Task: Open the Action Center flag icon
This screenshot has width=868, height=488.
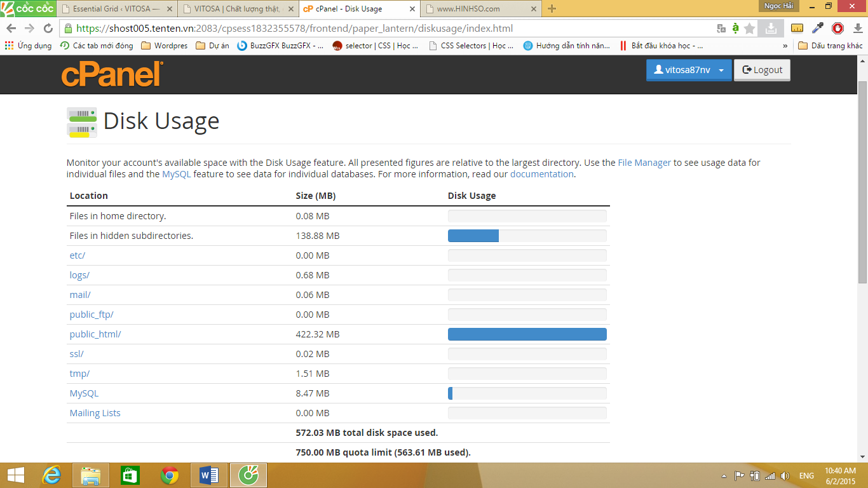Action: coord(740,476)
